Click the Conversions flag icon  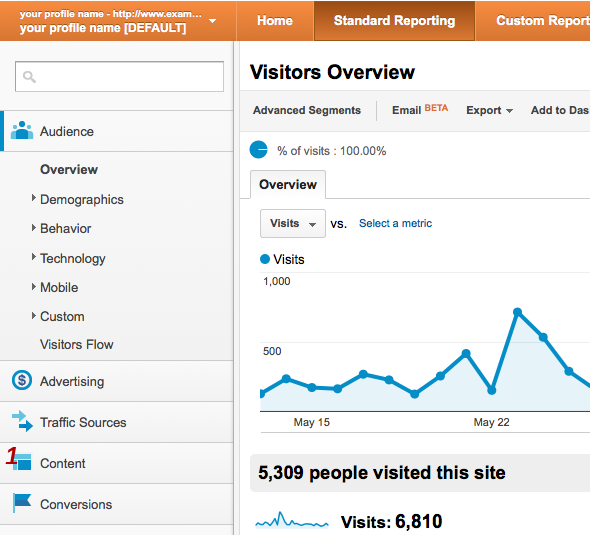click(22, 503)
